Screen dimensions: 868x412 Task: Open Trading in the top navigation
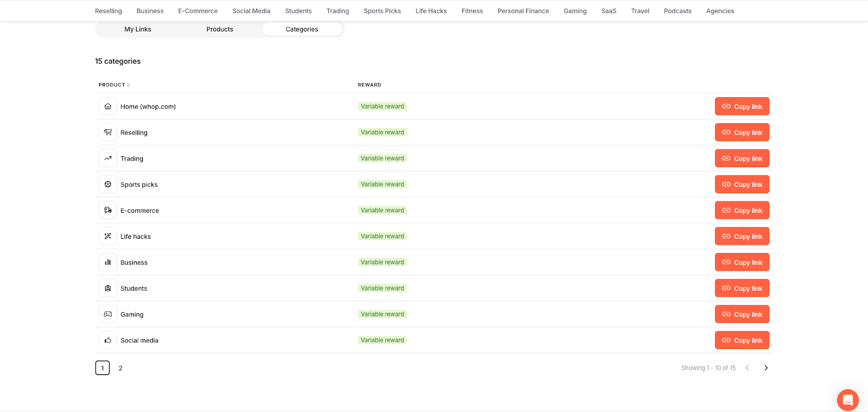tap(338, 11)
